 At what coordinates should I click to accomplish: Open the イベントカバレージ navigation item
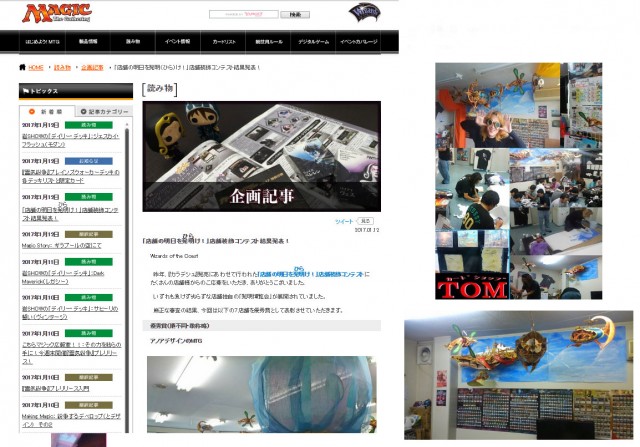tap(358, 42)
